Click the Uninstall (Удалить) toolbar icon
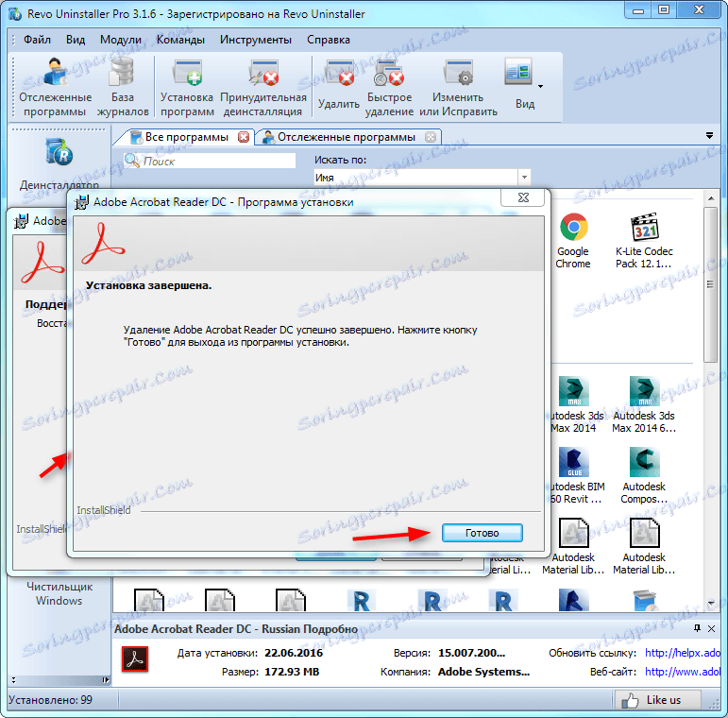The width and height of the screenshot is (728, 718). (339, 84)
